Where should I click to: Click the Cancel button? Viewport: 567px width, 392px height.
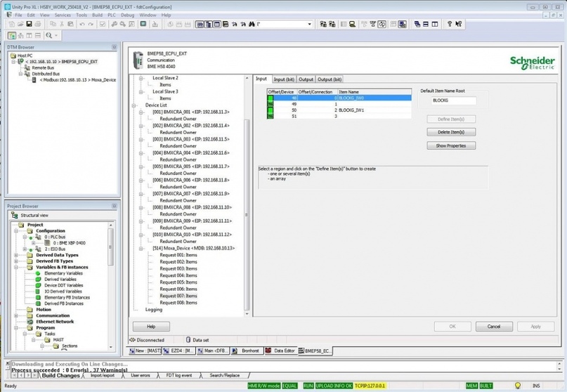(494, 327)
